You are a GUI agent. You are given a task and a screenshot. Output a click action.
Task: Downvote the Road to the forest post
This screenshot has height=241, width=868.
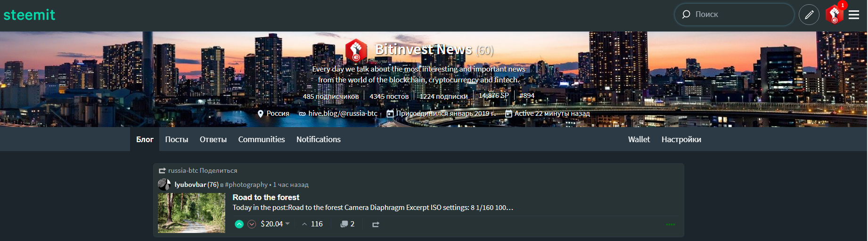click(x=252, y=224)
